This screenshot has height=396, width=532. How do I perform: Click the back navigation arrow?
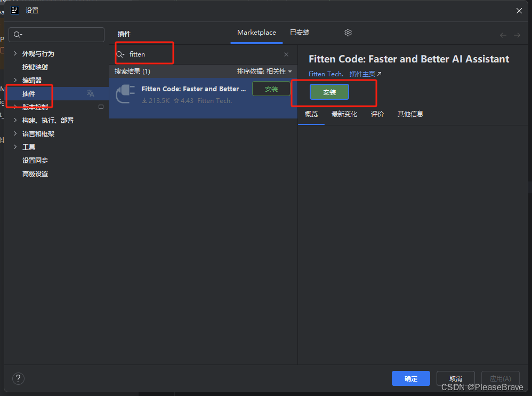tap(503, 35)
